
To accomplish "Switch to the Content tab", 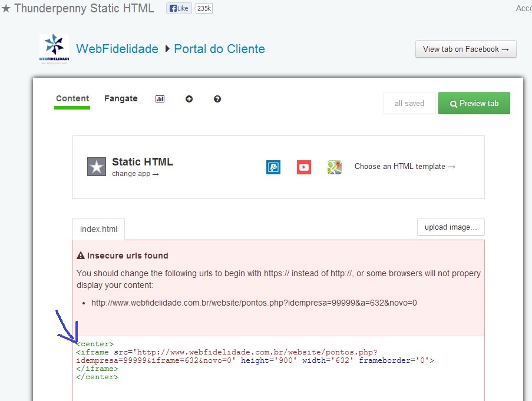I will [x=72, y=99].
